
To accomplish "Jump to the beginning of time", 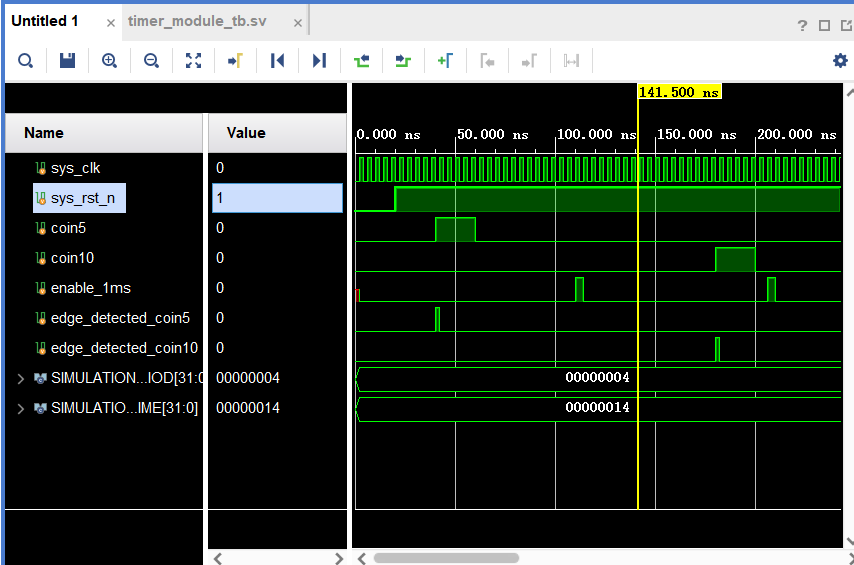I will (277, 61).
